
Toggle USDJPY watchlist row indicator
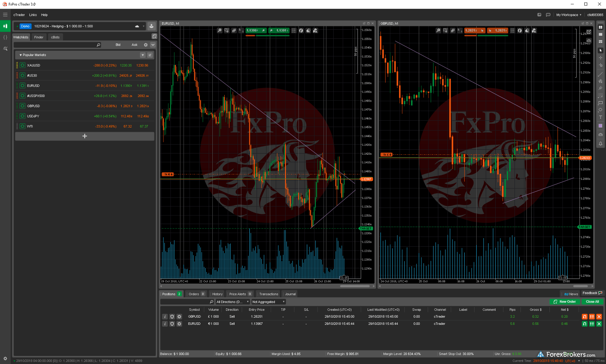coord(22,116)
